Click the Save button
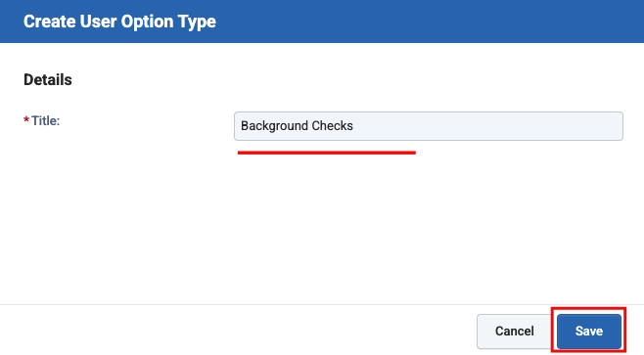Screen dimensions: 644x355 [x=589, y=332]
